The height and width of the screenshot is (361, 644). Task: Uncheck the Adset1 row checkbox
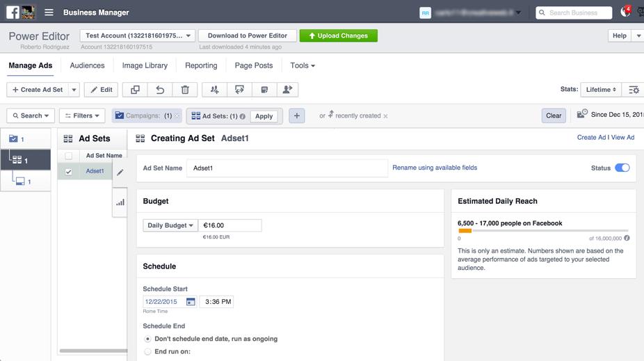(x=69, y=172)
